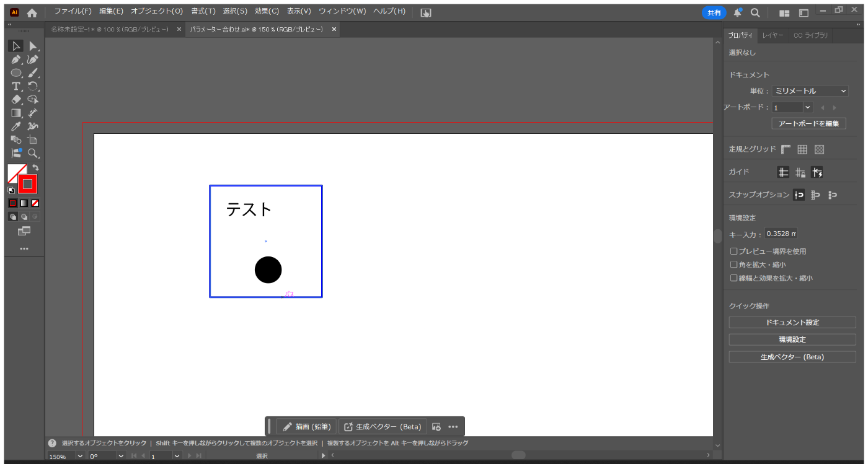Show grid icon in Properties panel
Viewport: 868px width, 464px height.
[x=802, y=149]
